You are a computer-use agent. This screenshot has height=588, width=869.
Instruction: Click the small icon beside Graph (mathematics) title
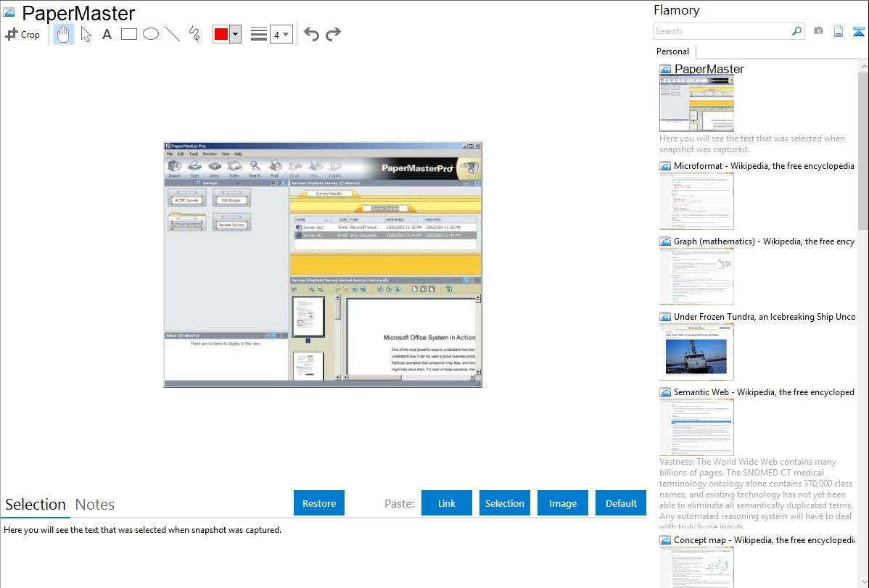tap(665, 241)
